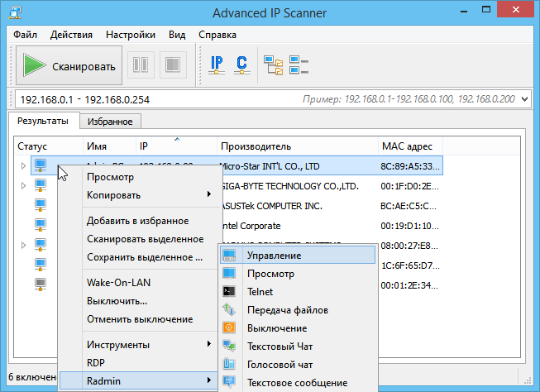
Task: Click the Текстовый Чат icon
Action: coord(229,346)
